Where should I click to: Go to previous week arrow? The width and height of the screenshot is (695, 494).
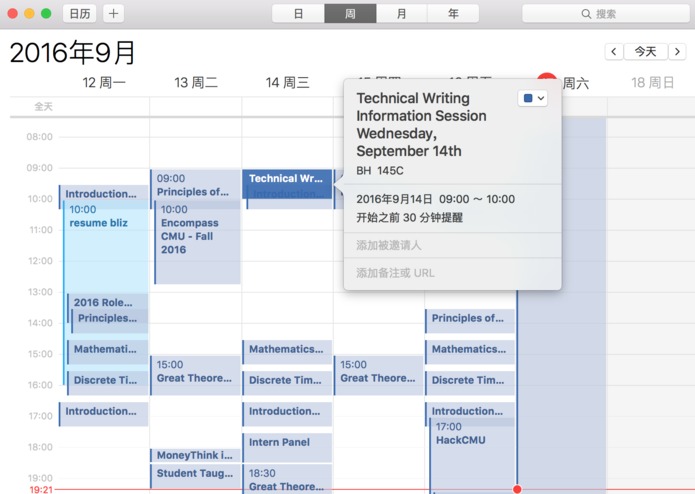coord(614,52)
